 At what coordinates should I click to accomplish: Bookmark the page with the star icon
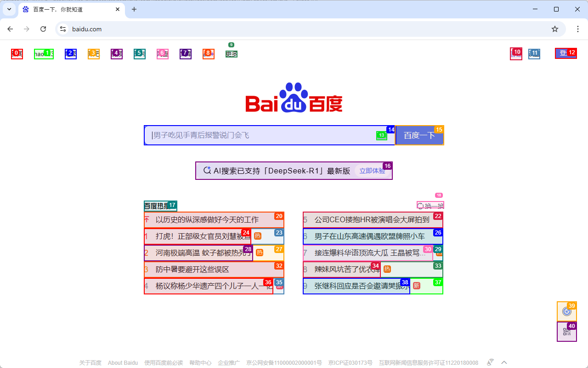[x=554, y=29]
